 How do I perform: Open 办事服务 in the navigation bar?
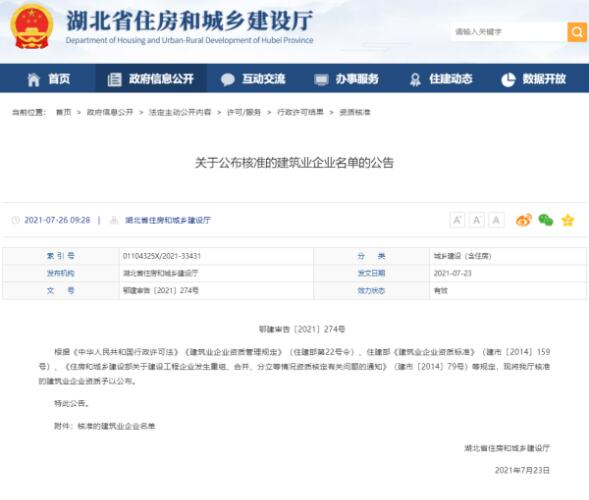pyautogui.click(x=346, y=79)
